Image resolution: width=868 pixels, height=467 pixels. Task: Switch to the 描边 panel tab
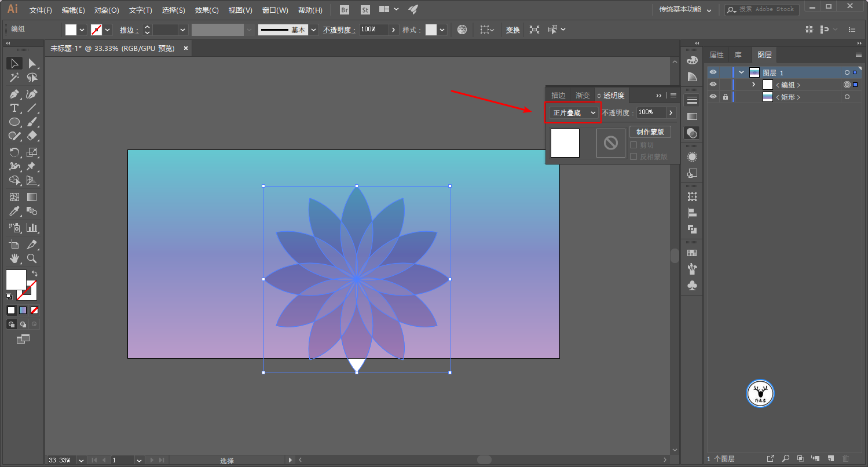tap(558, 96)
